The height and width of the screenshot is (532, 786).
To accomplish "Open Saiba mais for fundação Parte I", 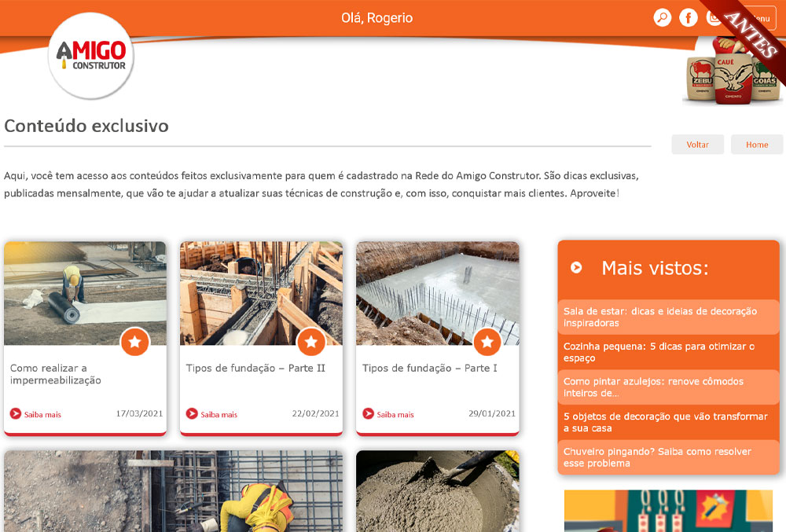I will [395, 414].
